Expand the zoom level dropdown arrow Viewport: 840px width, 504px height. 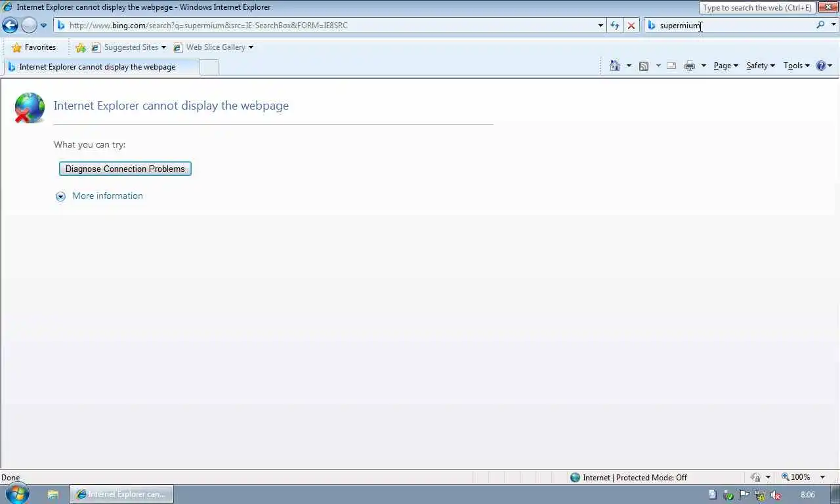pos(822,477)
